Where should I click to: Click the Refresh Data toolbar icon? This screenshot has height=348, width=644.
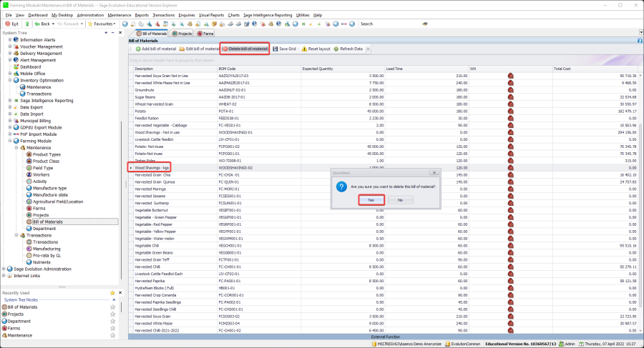pyautogui.click(x=336, y=49)
